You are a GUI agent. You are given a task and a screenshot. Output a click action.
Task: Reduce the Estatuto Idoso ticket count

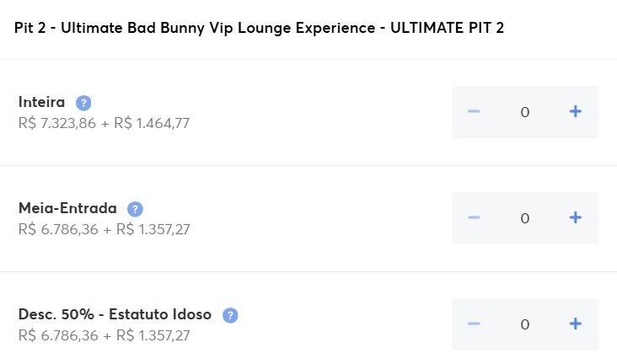click(474, 324)
